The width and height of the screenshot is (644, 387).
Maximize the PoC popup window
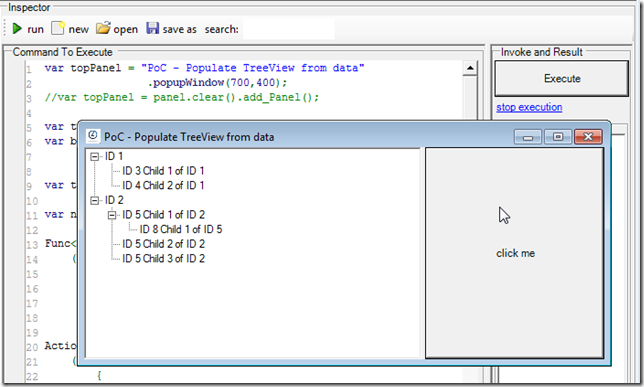(558, 137)
